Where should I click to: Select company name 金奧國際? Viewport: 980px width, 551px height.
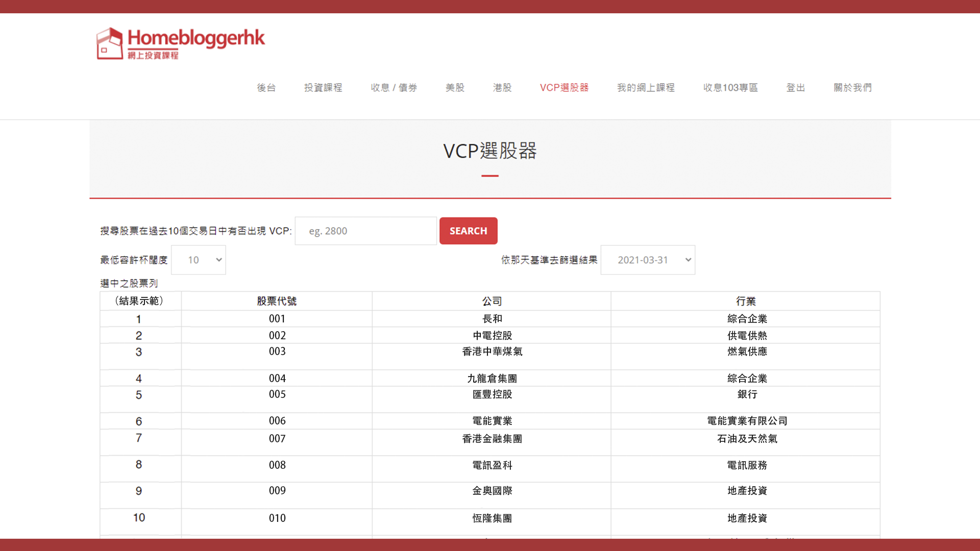pos(492,491)
